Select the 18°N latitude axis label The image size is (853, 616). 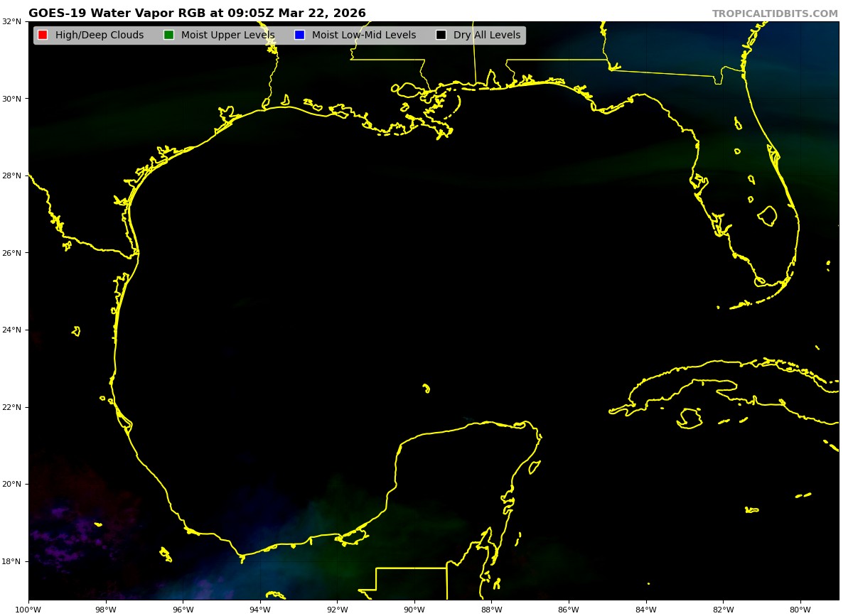click(12, 561)
